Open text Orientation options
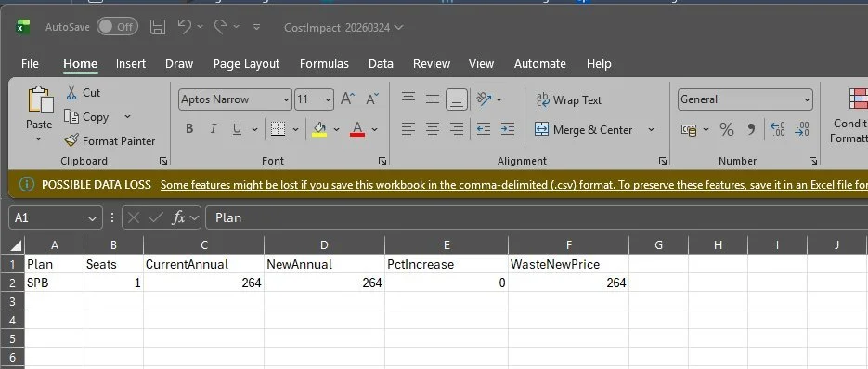Screen dimensions: 868x369 (x=488, y=99)
